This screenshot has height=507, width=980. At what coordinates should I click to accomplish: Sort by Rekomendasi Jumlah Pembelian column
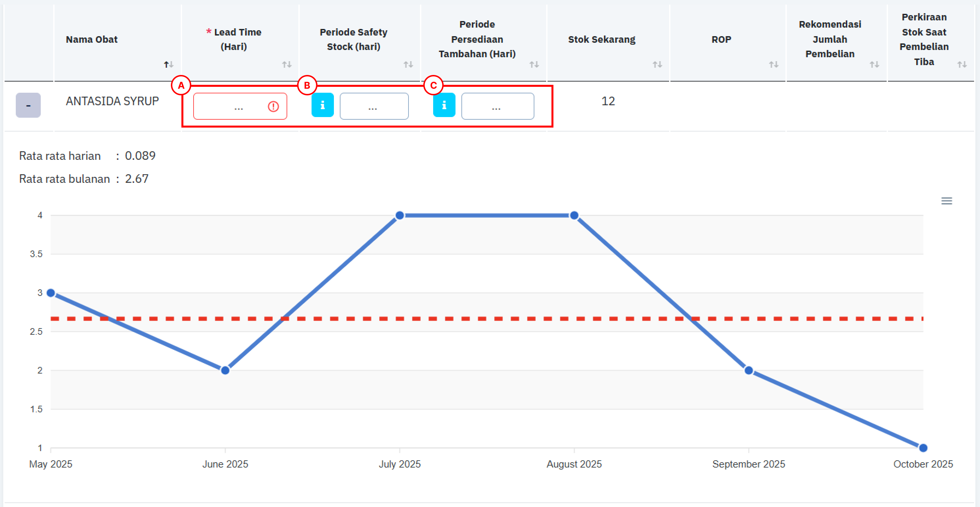pyautogui.click(x=874, y=64)
